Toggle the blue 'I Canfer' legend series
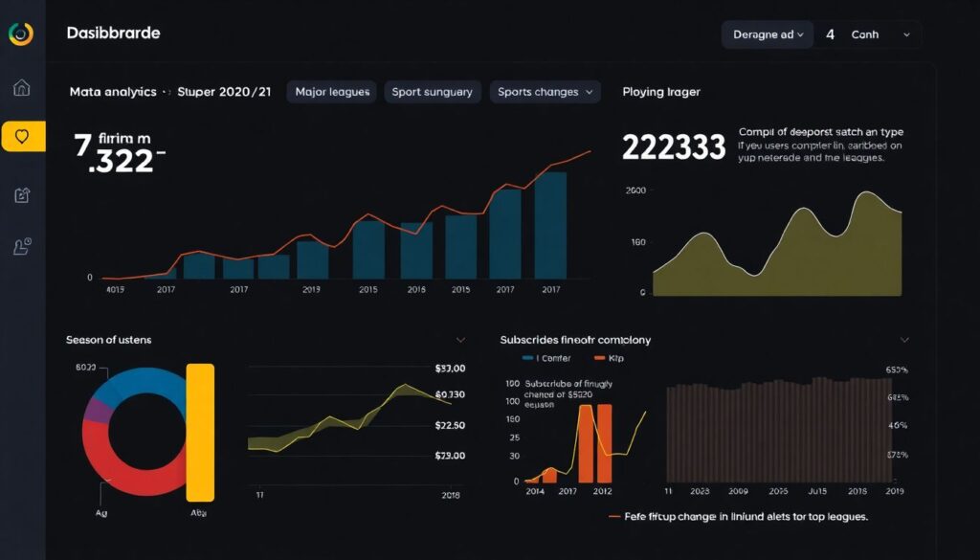The width and height of the screenshot is (980, 560). 529,358
